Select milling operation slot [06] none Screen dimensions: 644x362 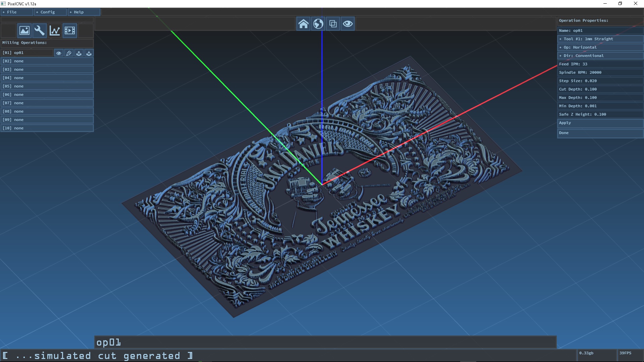coord(47,95)
